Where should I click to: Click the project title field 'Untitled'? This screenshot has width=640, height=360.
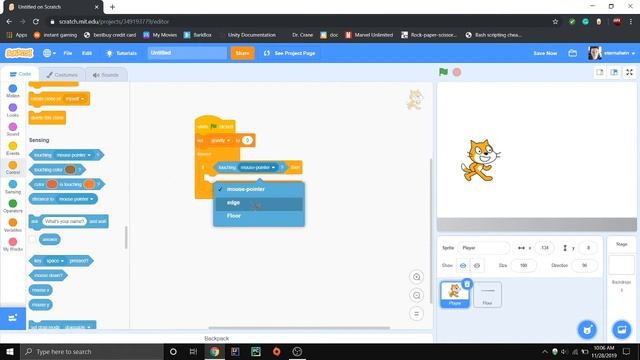tap(187, 53)
